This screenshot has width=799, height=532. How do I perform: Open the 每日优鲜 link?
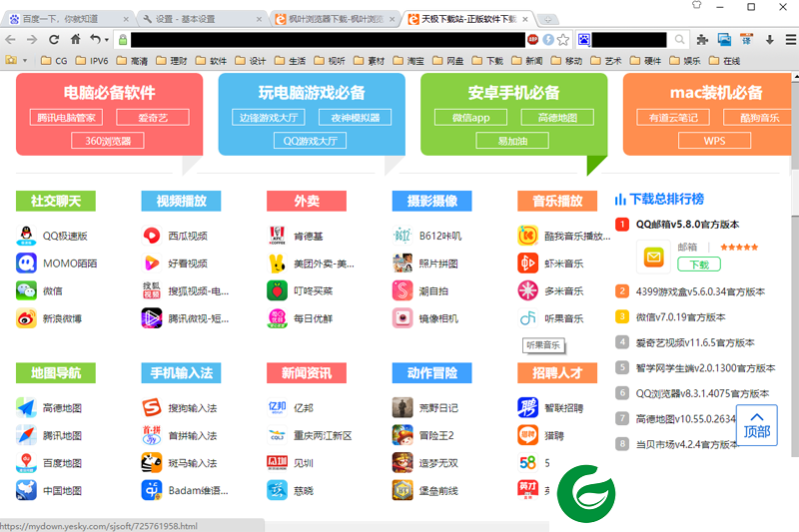313,318
